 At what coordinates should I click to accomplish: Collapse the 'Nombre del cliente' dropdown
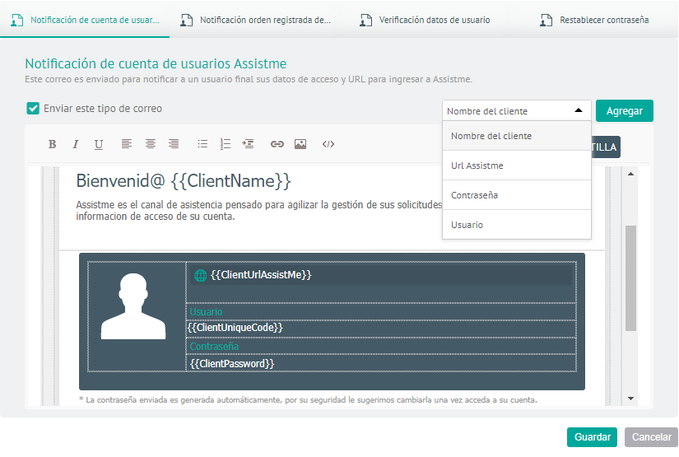click(517, 111)
